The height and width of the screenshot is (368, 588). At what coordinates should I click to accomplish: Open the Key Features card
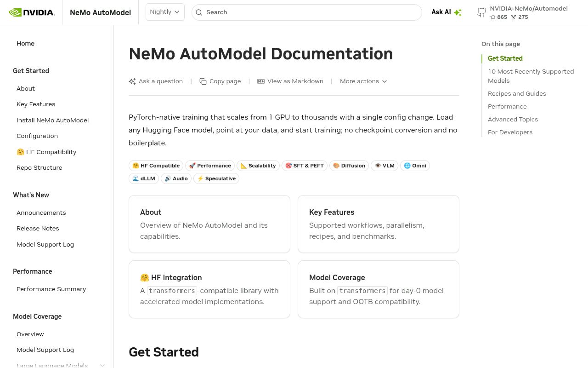[x=379, y=224]
